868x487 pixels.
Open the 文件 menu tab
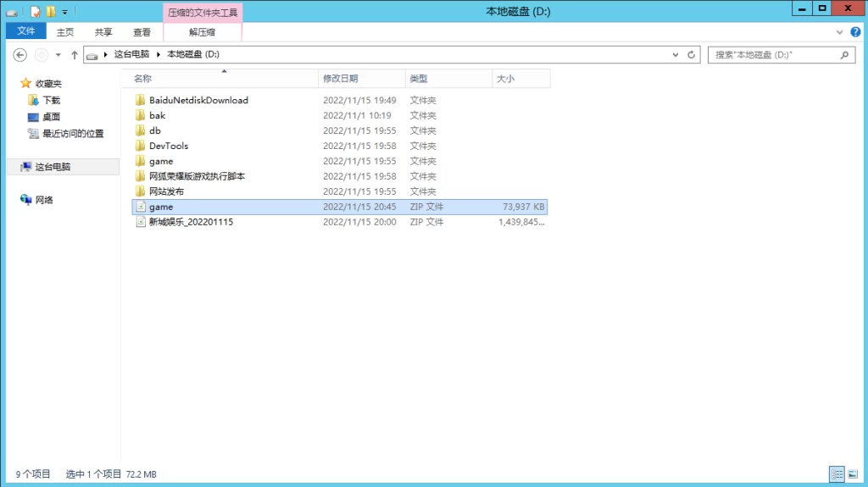coord(26,31)
